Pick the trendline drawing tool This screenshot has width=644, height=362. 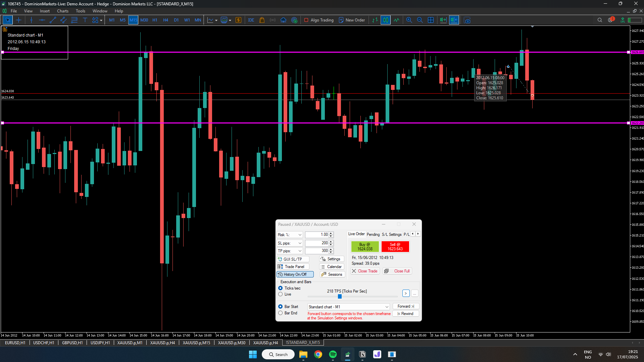(53, 20)
